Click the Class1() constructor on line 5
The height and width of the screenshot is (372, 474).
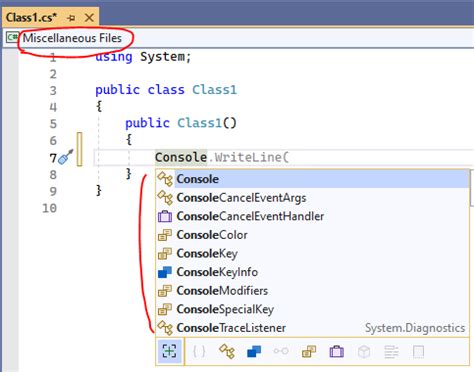click(x=207, y=123)
